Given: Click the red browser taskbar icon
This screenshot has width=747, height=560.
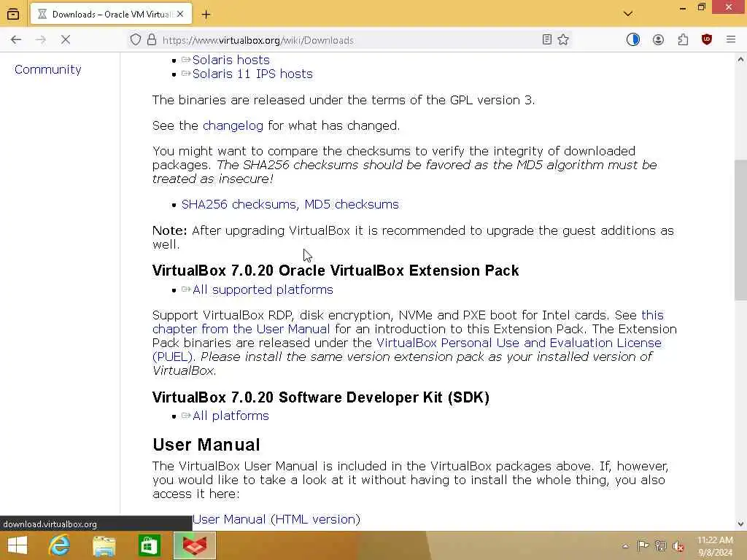Looking at the screenshot, I should [x=194, y=545].
